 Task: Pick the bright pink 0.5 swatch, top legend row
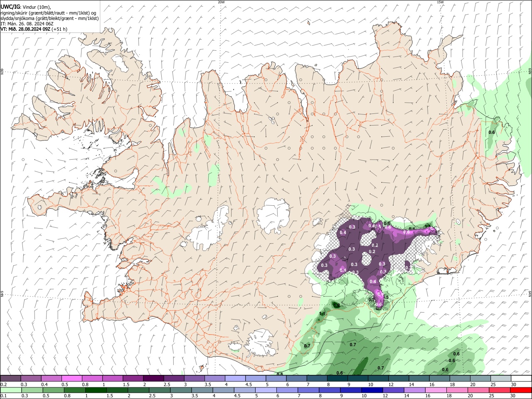pyautogui.click(x=72, y=379)
